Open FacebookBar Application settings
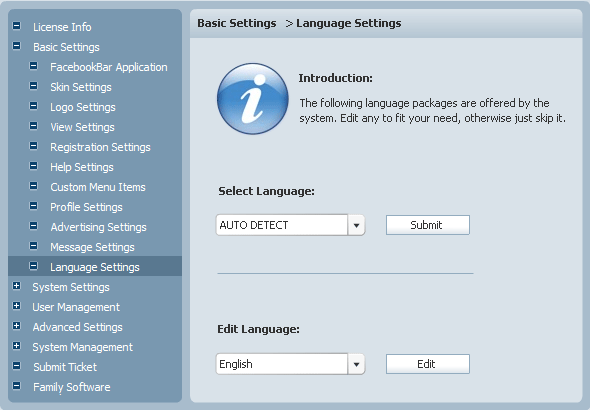The image size is (590, 410). [109, 67]
